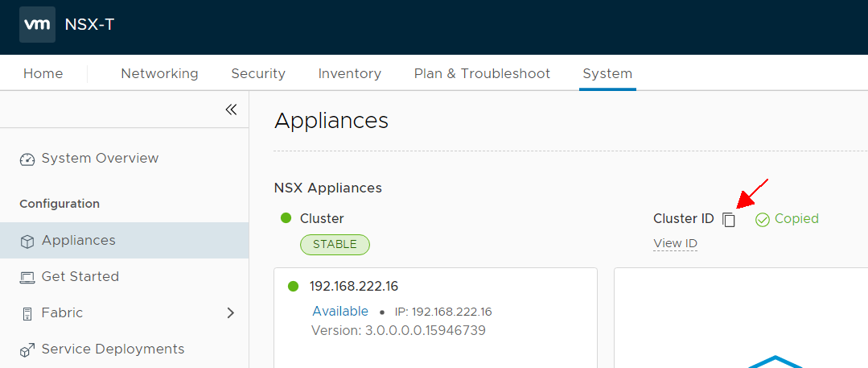Select the Home tab

pyautogui.click(x=43, y=74)
